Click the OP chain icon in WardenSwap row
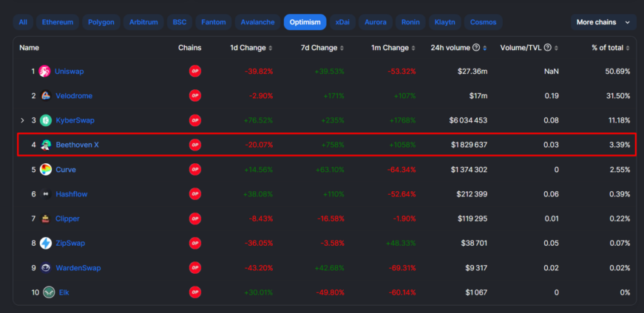 (x=195, y=268)
